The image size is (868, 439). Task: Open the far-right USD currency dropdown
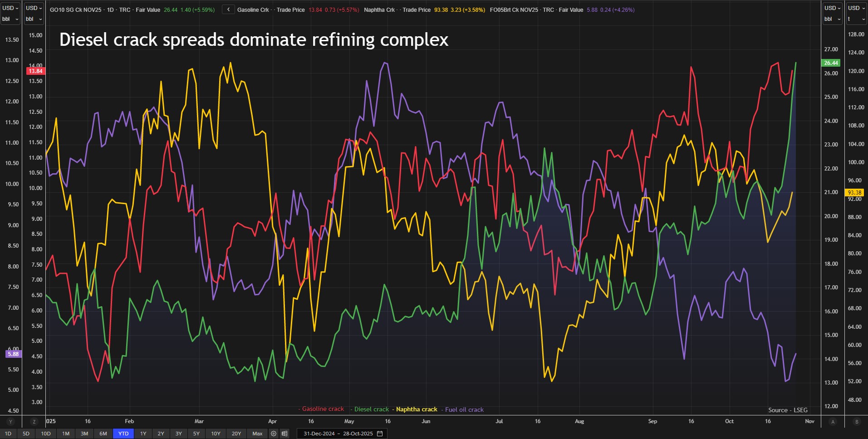coord(856,8)
